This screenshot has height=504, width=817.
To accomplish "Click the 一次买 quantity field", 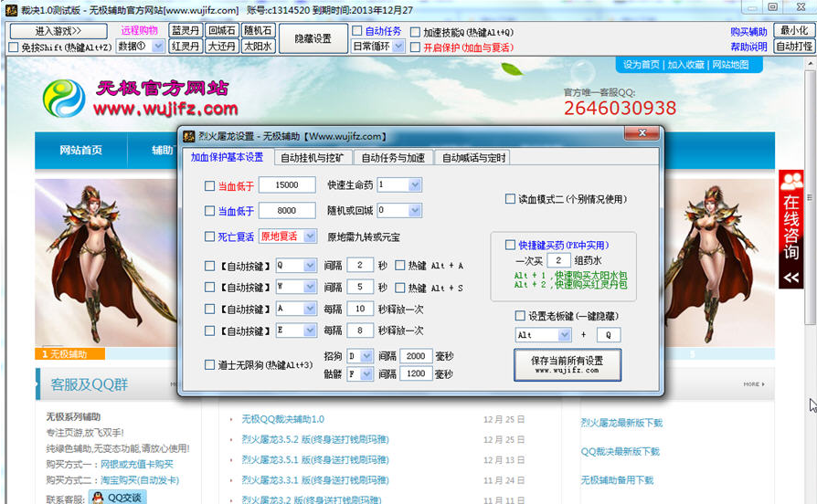I will [x=558, y=260].
